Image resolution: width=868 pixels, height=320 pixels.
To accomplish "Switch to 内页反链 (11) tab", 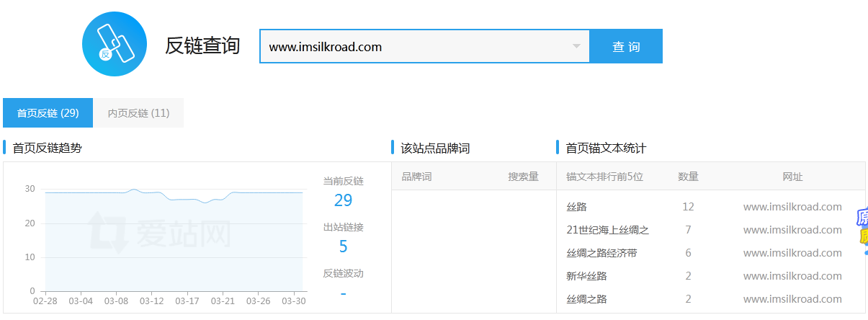I will pos(138,113).
